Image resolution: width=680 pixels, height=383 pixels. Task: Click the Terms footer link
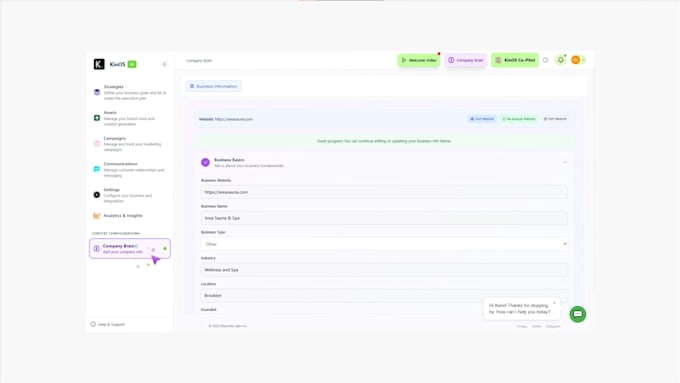(x=536, y=326)
